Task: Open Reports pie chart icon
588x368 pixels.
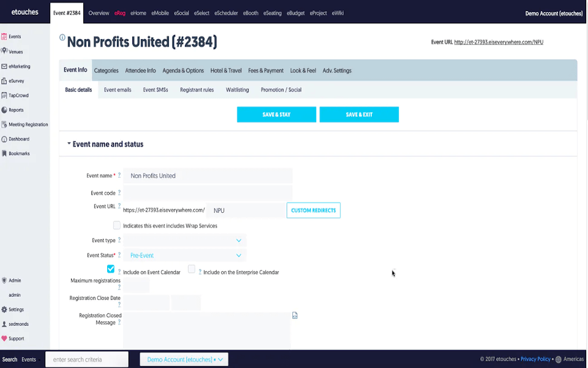Action: [x=4, y=110]
